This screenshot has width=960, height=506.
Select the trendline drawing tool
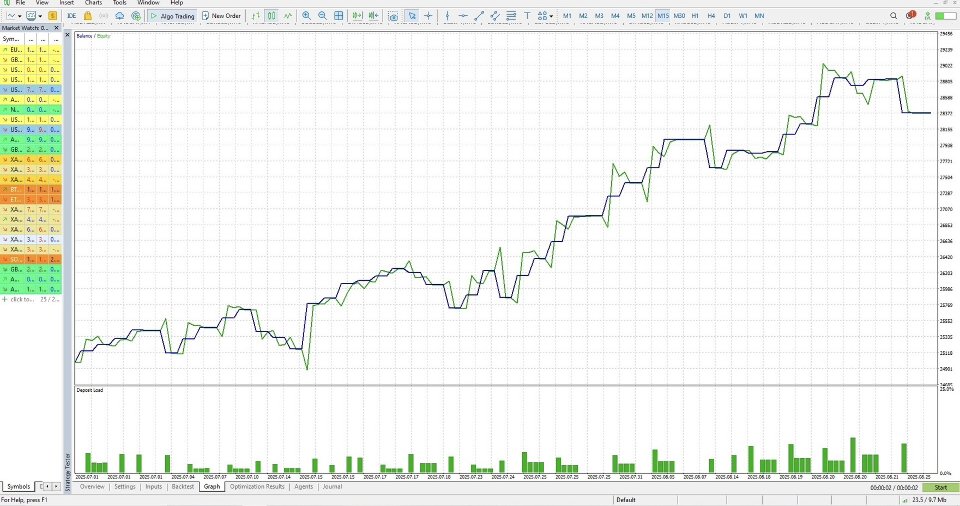click(479, 16)
